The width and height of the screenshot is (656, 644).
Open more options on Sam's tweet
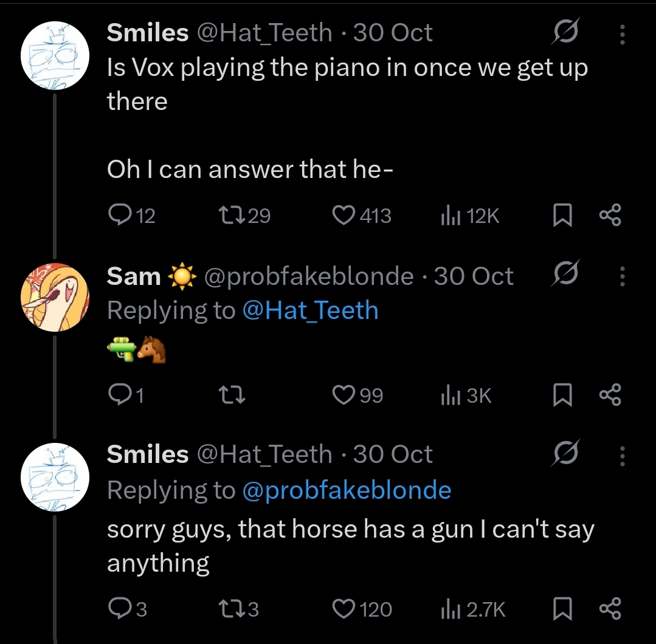pos(622,277)
